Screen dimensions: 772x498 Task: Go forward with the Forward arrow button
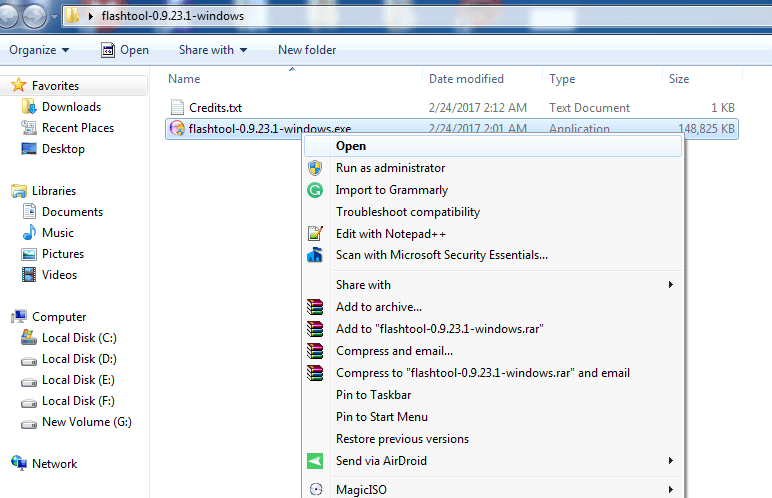point(34,16)
